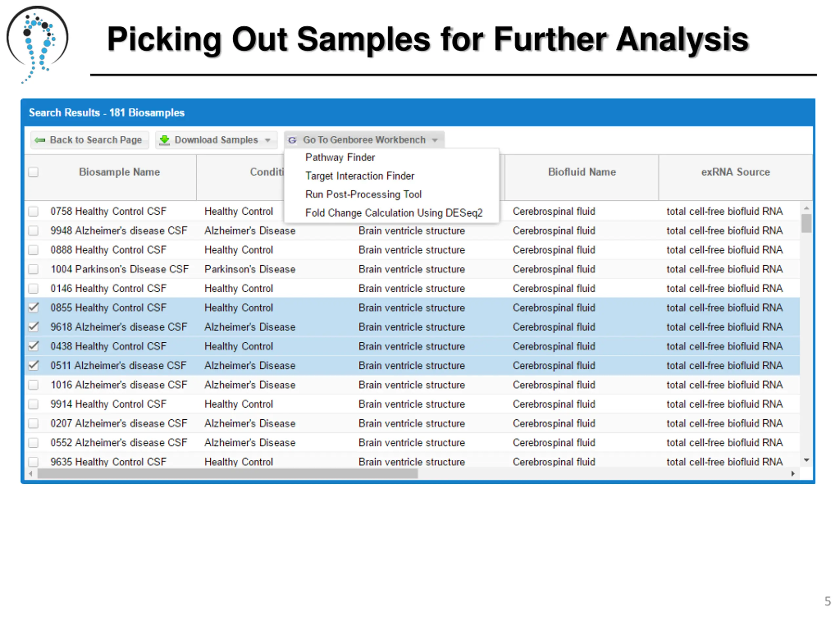This screenshot has height=630, width=840.
Task: Click the horizontal scrollbar thumb
Action: (x=227, y=473)
